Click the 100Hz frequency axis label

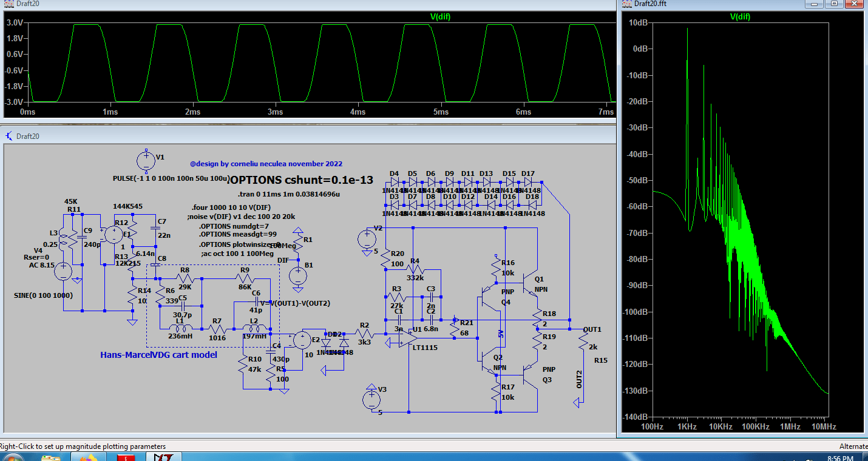653,427
